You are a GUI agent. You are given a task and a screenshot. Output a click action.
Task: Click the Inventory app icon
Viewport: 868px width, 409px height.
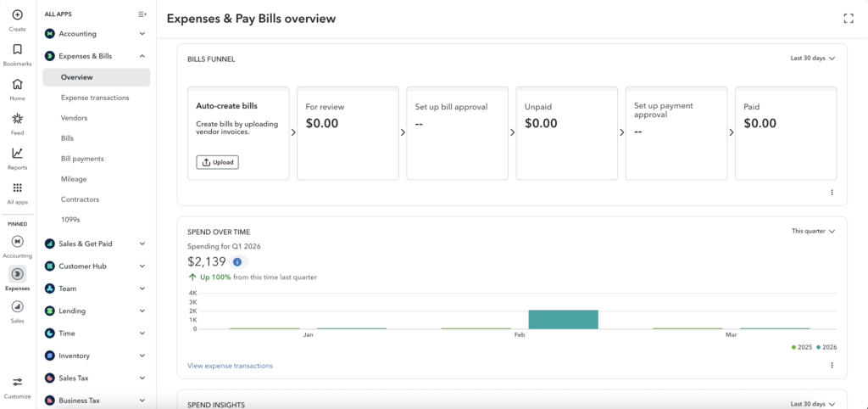50,356
